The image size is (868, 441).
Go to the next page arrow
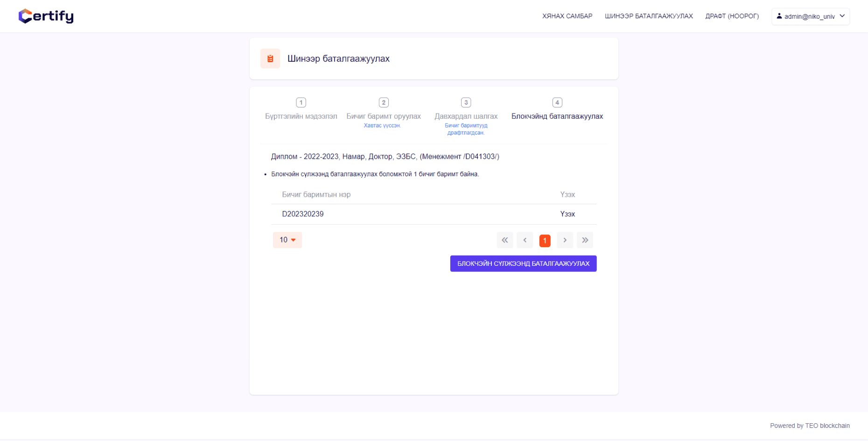(x=565, y=240)
